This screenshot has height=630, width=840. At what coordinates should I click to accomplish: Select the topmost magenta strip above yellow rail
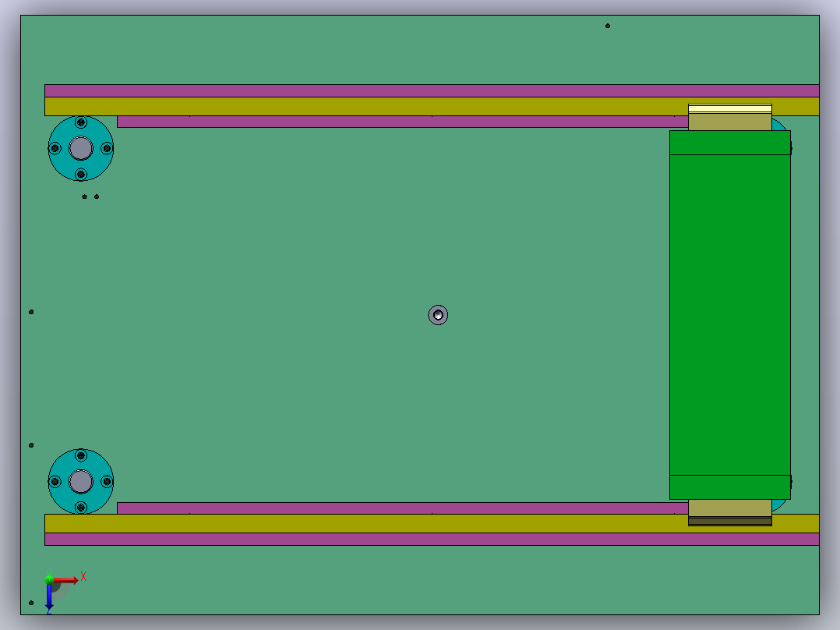pos(432,90)
